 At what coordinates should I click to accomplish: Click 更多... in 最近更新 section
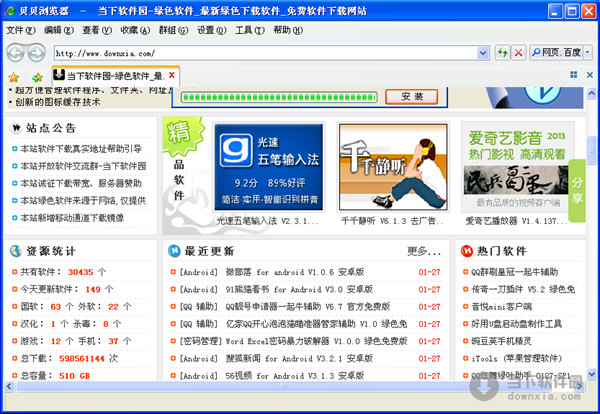point(424,251)
